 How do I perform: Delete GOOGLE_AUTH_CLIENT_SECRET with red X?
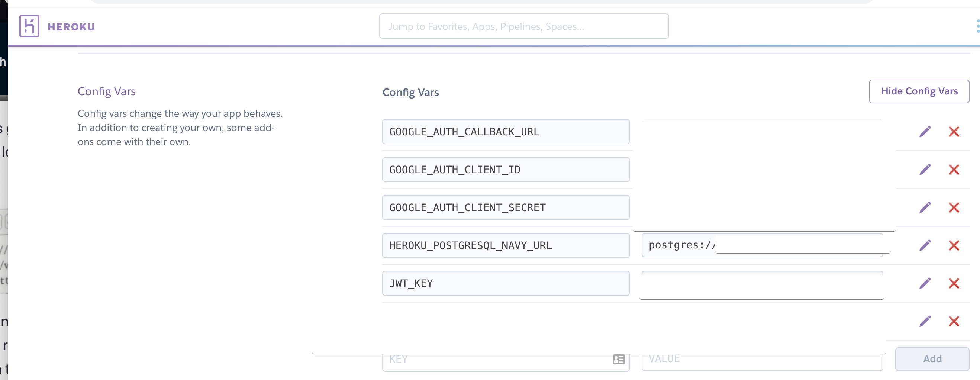click(x=954, y=207)
